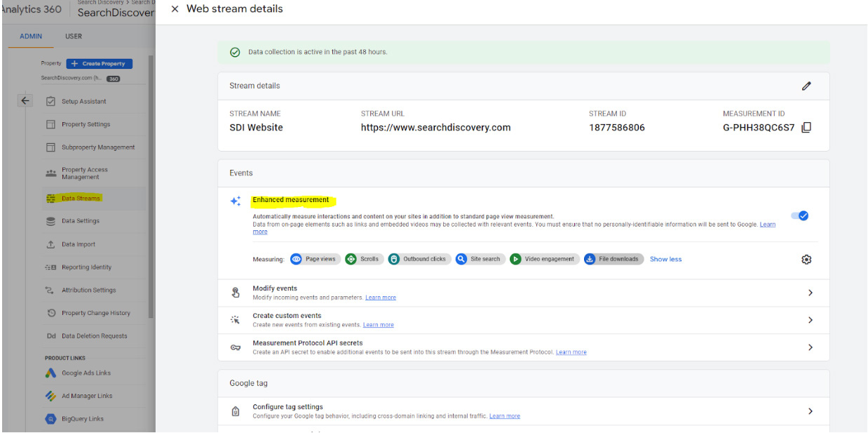Click Create Property button
This screenshot has height=433, width=868.
[x=100, y=63]
